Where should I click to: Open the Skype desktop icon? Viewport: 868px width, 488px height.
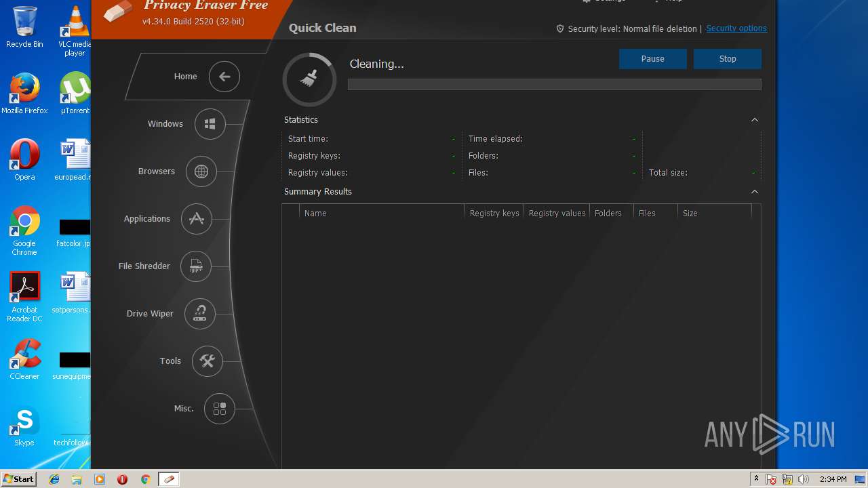click(x=24, y=426)
